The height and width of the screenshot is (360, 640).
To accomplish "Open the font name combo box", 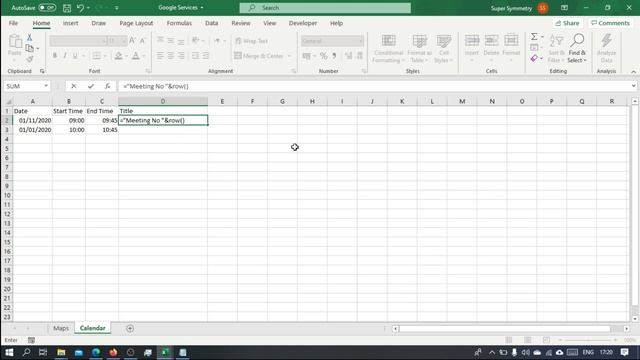I will click(x=78, y=41).
